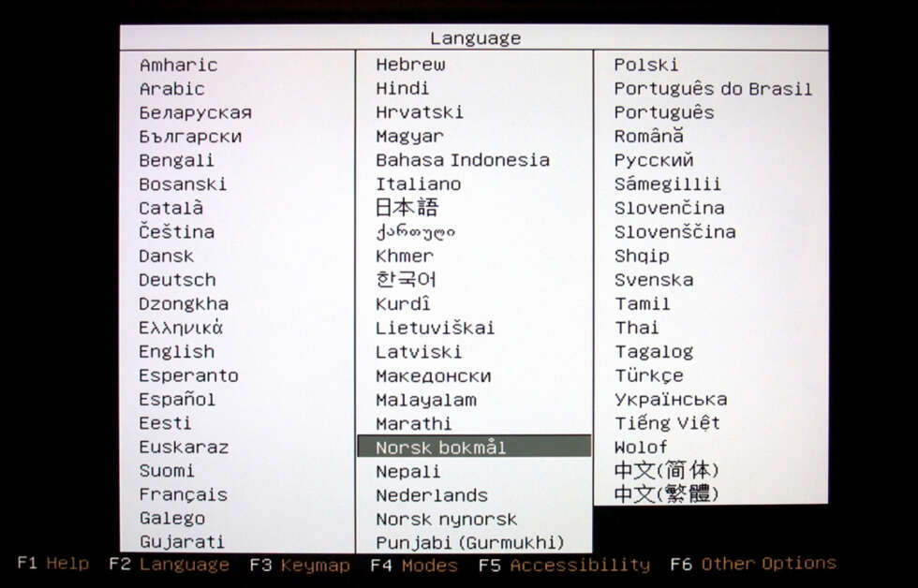Screen dimensions: 918x588
Task: Choose 한국어 Korean entry
Action: tap(406, 280)
